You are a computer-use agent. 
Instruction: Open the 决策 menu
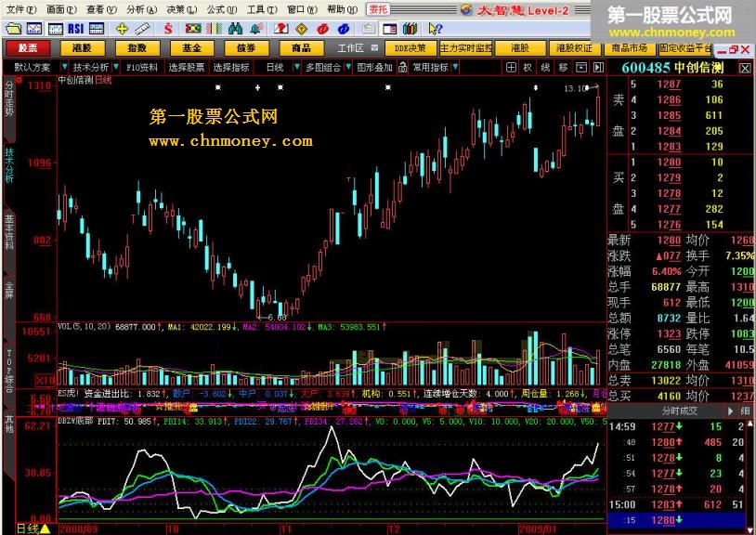click(182, 9)
